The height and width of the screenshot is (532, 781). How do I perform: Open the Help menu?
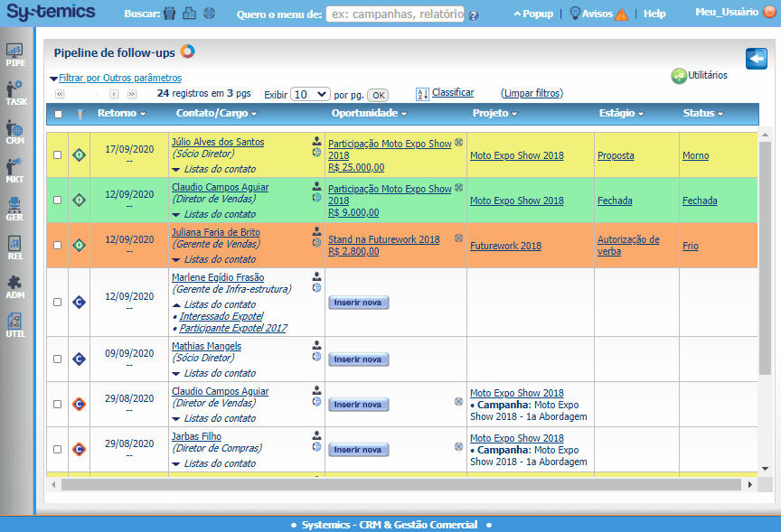[x=654, y=14]
